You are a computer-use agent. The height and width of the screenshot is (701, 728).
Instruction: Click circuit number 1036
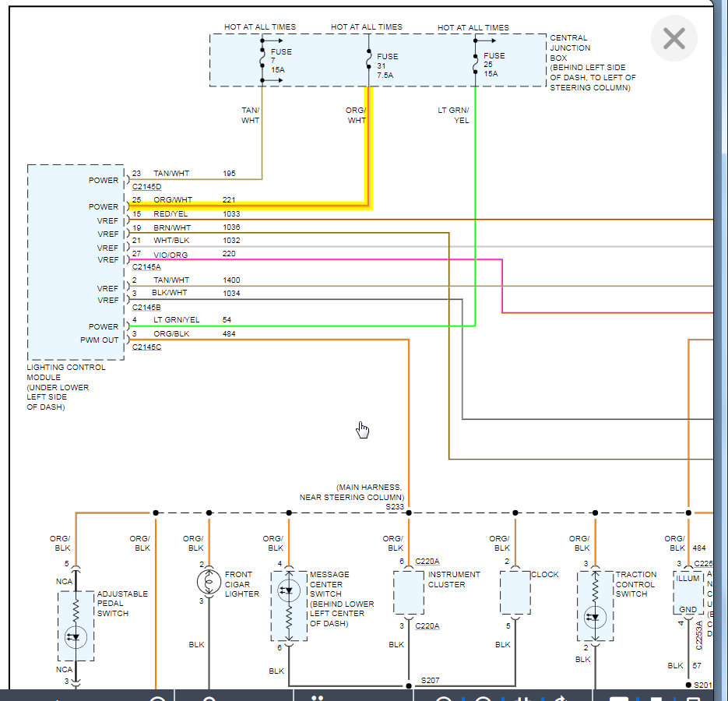tap(231, 227)
